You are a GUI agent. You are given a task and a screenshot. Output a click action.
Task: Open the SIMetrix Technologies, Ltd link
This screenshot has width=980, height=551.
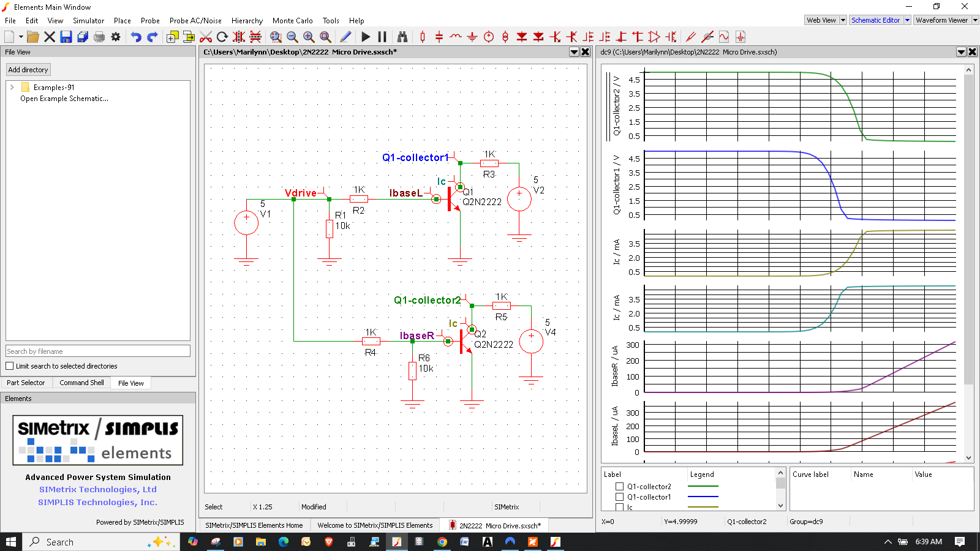pyautogui.click(x=98, y=489)
